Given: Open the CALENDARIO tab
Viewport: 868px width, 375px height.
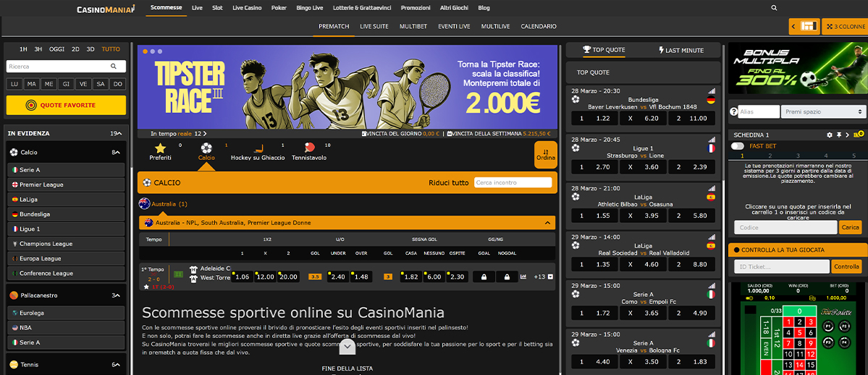Looking at the screenshot, I should [x=539, y=26].
